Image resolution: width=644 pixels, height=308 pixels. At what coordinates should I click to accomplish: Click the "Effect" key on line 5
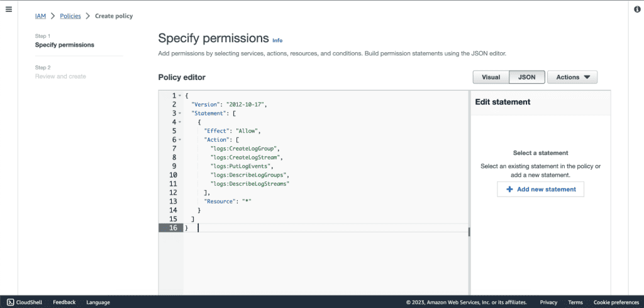point(215,131)
